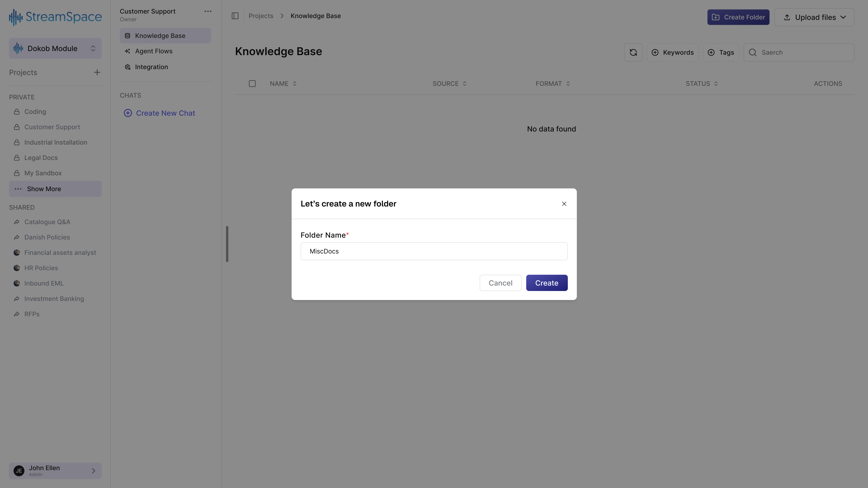Click the share icon beside RFPs
This screenshot has height=488, width=868.
[x=17, y=314]
